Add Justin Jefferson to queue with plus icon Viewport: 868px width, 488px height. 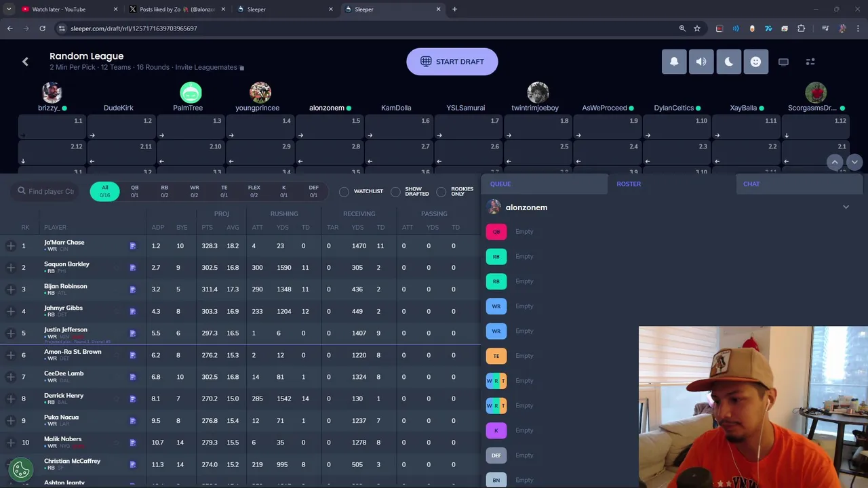coord(11,333)
